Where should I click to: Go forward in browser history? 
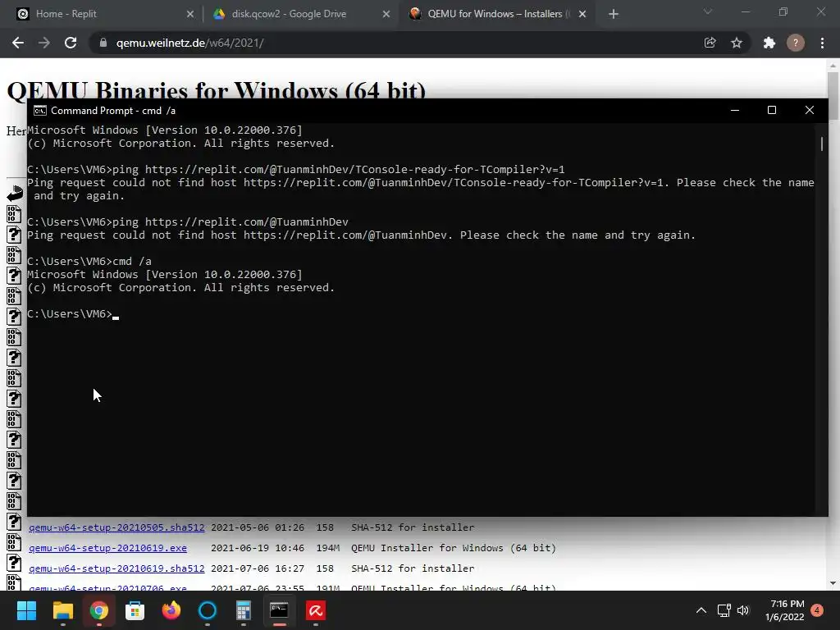(x=44, y=43)
